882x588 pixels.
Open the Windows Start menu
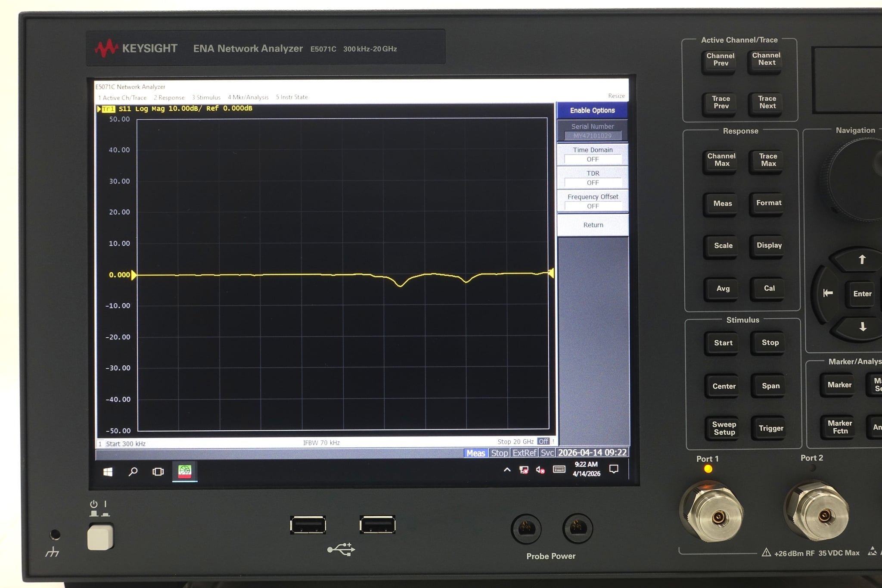tap(108, 472)
